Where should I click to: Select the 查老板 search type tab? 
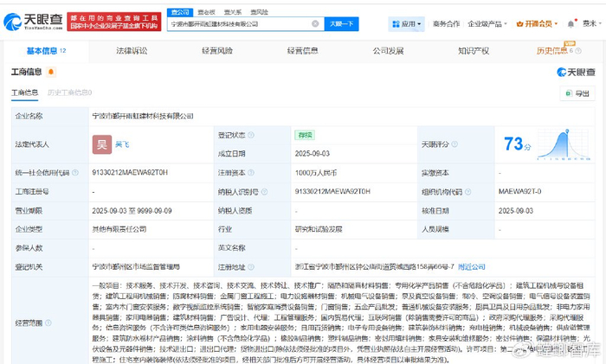(206, 12)
